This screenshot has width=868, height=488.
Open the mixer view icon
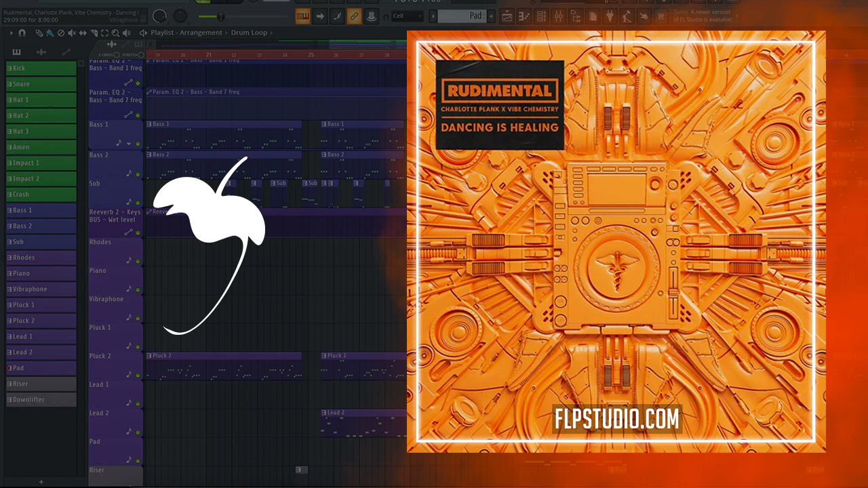(x=559, y=16)
